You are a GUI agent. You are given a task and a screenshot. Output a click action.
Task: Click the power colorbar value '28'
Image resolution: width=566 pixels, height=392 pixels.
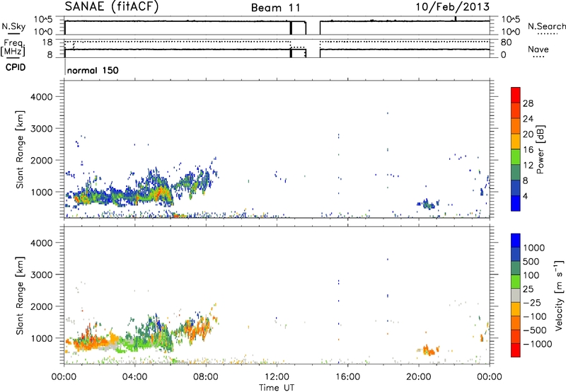pos(528,103)
